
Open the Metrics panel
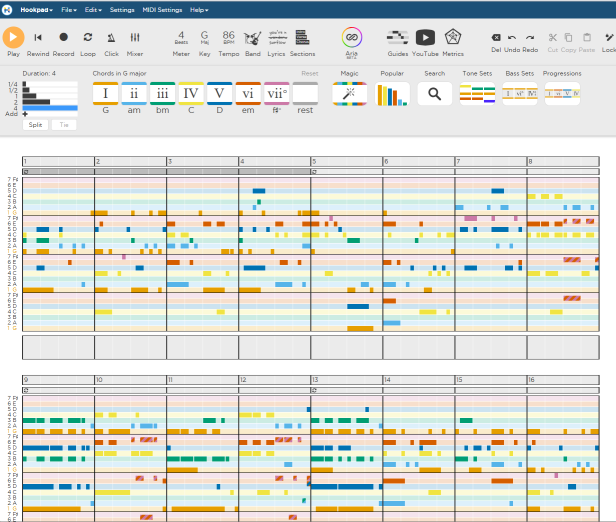pyautogui.click(x=453, y=37)
